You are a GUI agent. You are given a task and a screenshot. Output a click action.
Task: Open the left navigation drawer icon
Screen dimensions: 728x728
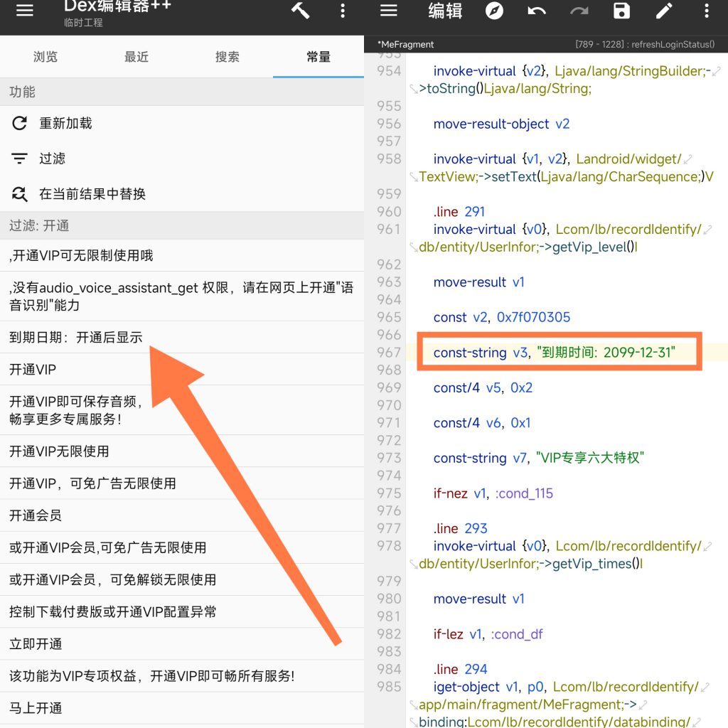click(24, 11)
